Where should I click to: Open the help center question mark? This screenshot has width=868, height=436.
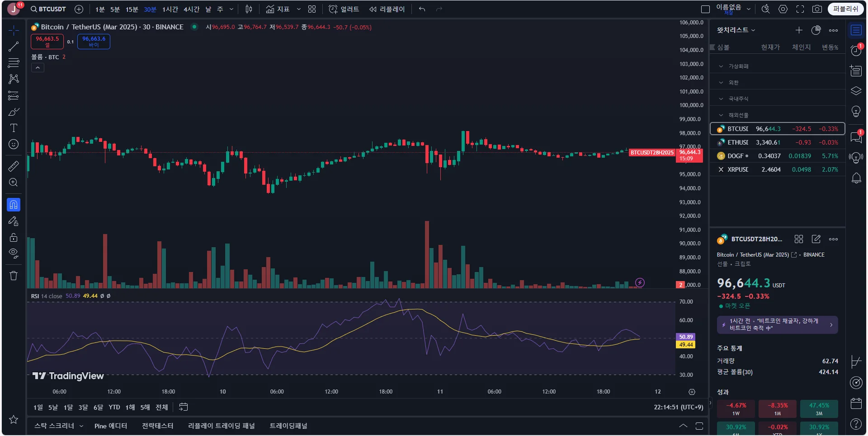pos(856,424)
